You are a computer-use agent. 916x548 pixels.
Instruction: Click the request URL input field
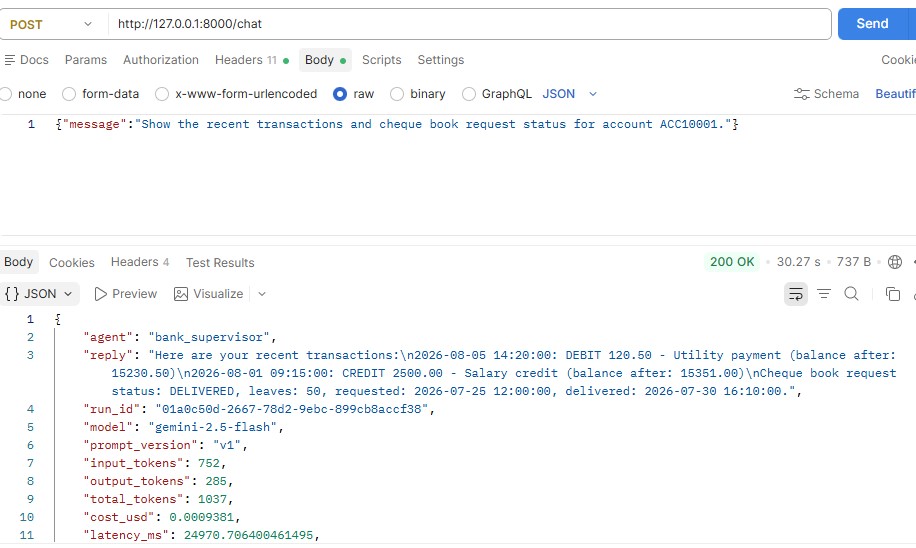click(x=470, y=24)
